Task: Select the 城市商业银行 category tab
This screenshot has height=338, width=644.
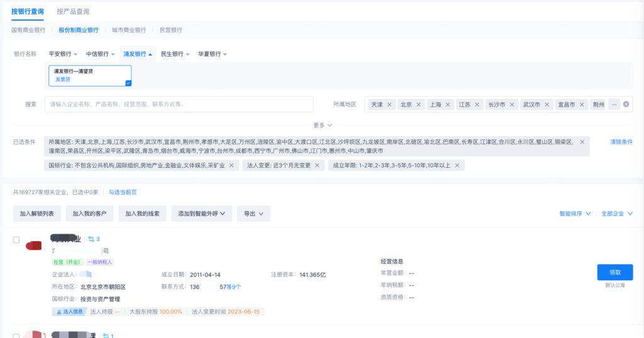Action: 129,30
